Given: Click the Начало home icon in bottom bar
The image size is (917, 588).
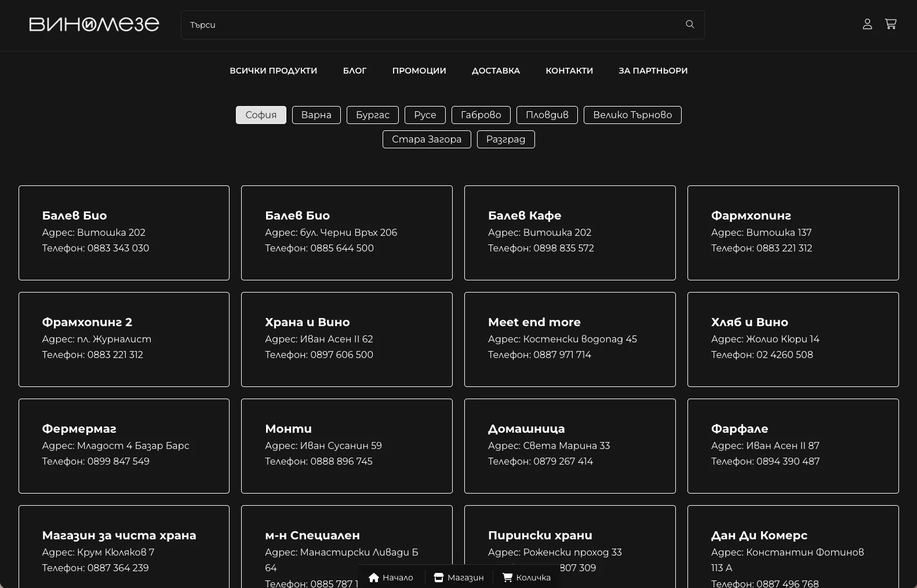Looking at the screenshot, I should (374, 578).
